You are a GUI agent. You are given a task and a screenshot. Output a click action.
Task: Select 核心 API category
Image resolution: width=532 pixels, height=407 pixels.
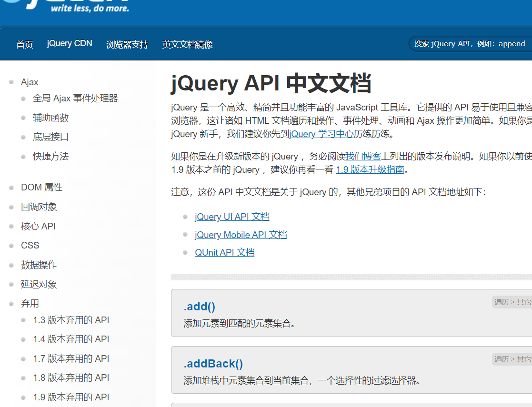38,226
